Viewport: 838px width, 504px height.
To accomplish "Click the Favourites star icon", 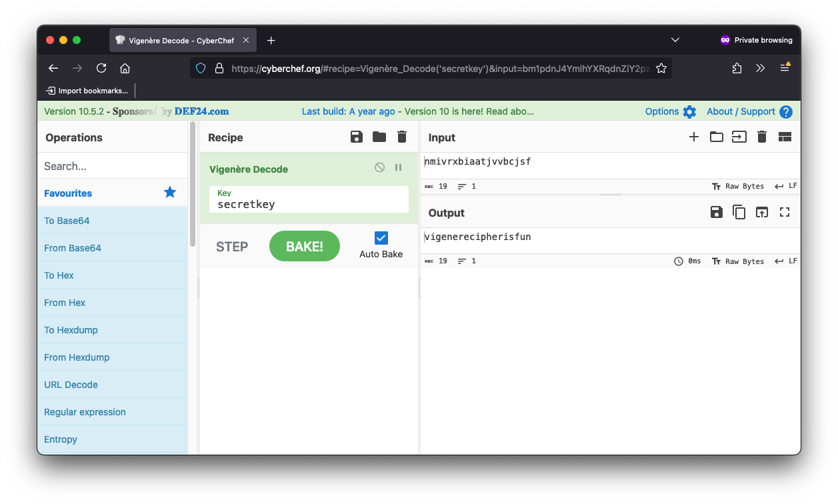I will [x=170, y=193].
